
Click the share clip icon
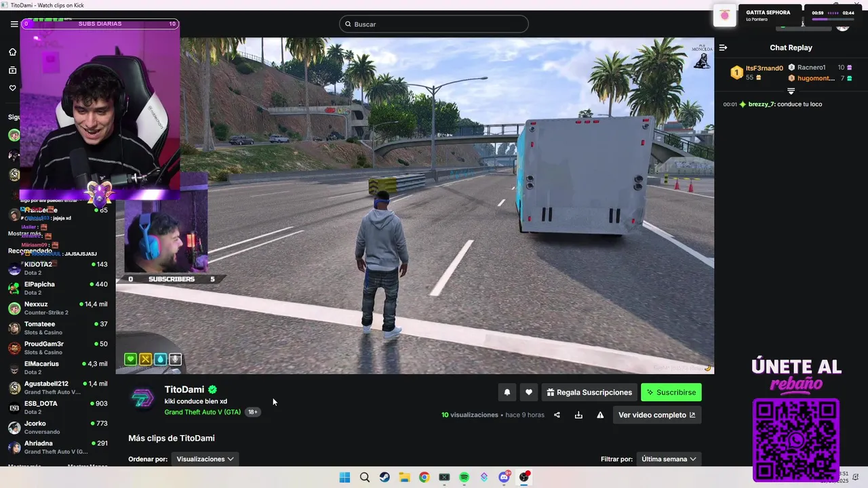pyautogui.click(x=557, y=415)
